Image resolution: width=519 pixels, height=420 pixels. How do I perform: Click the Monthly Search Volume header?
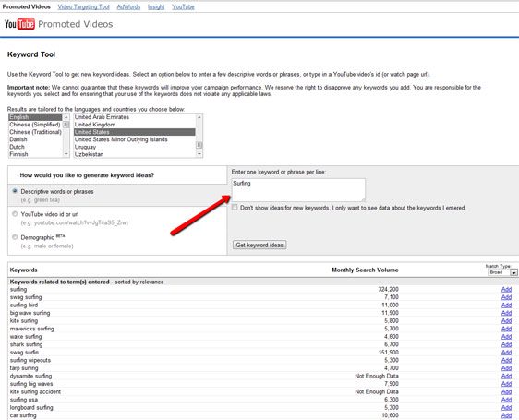tap(365, 270)
